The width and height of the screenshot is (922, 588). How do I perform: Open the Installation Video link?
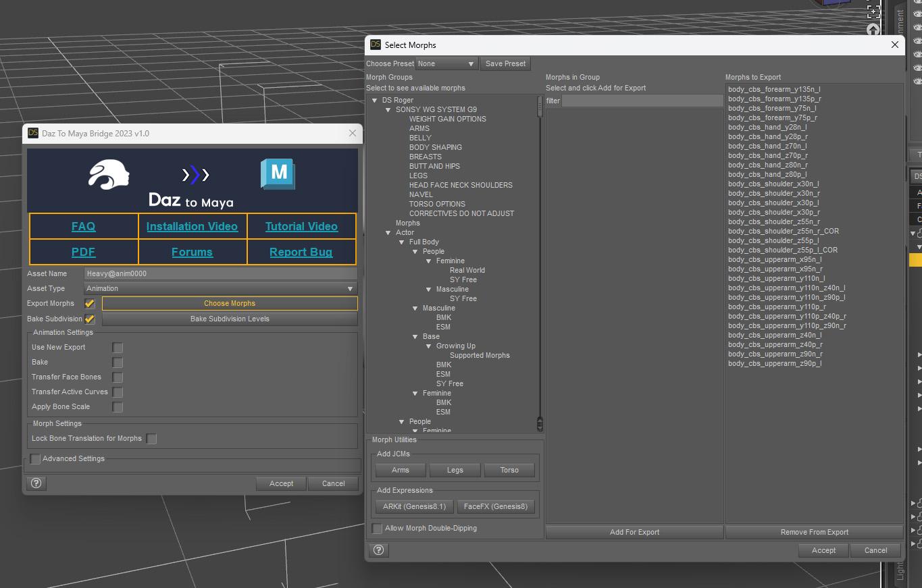(x=192, y=226)
